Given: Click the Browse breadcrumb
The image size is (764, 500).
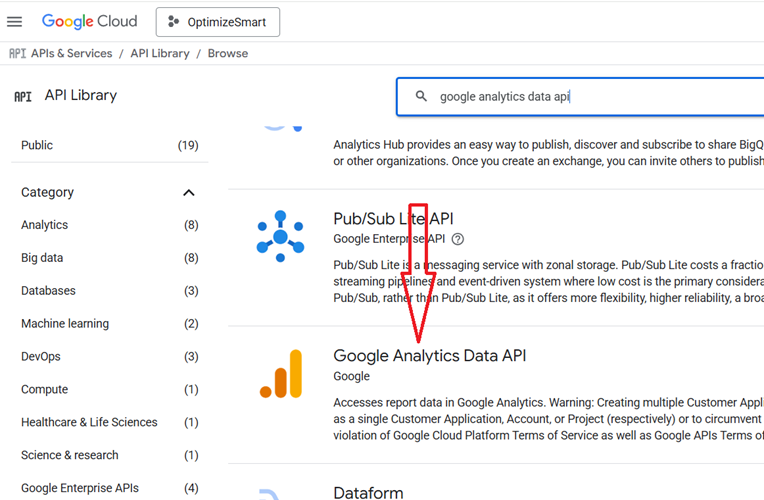Looking at the screenshot, I should [228, 53].
